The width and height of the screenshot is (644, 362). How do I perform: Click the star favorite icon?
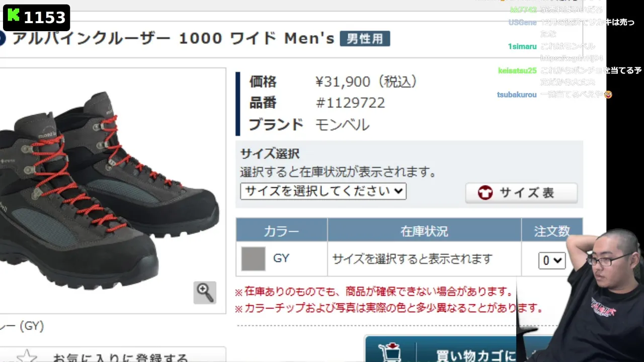tap(27, 356)
